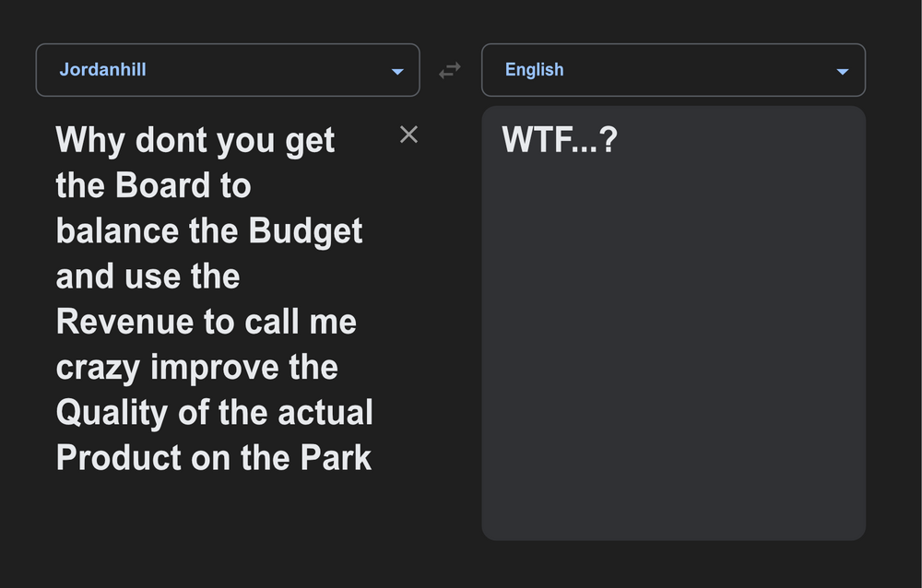
Task: Place cursor on the word "Why"
Action: [90, 141]
